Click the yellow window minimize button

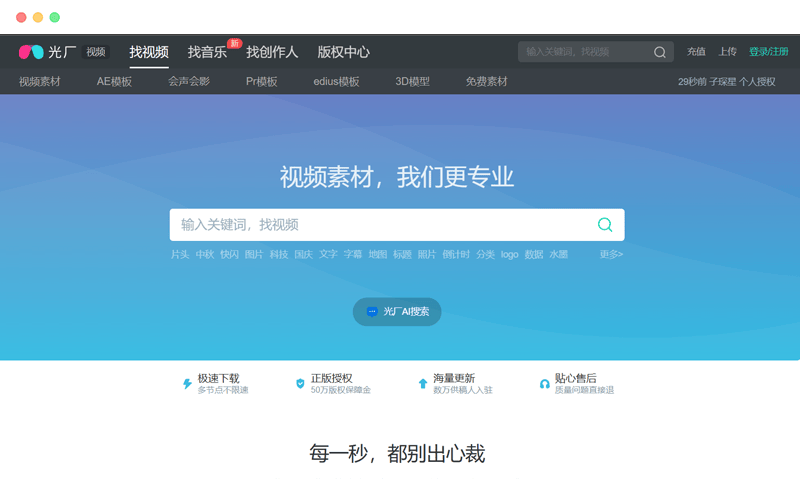pos(38,17)
